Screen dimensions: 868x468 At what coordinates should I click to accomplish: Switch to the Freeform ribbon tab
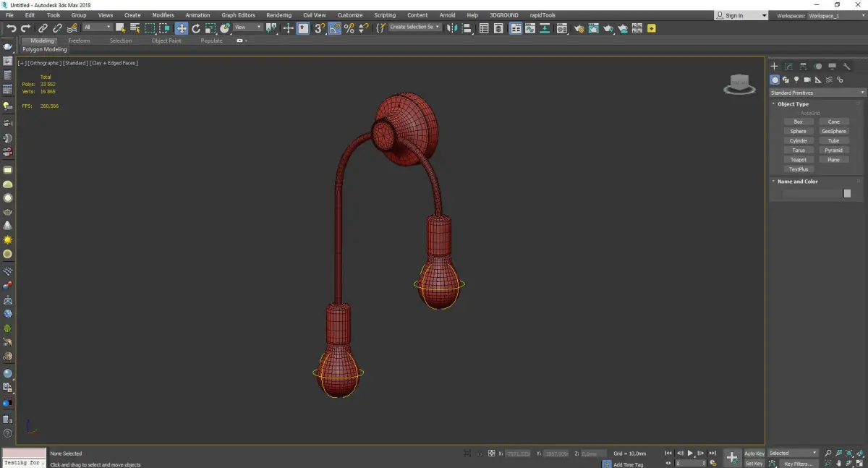click(79, 41)
